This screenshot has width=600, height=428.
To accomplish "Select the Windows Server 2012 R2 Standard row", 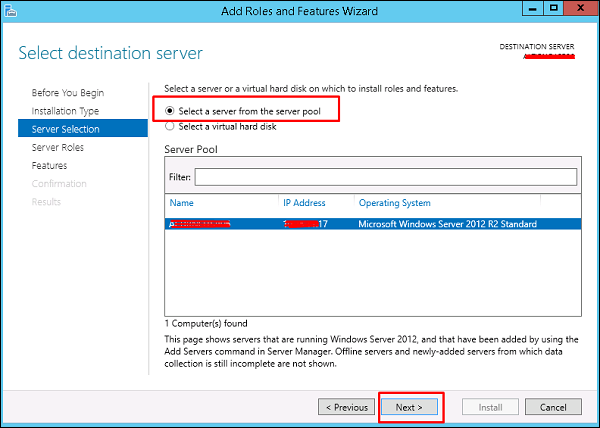I will pos(373,224).
